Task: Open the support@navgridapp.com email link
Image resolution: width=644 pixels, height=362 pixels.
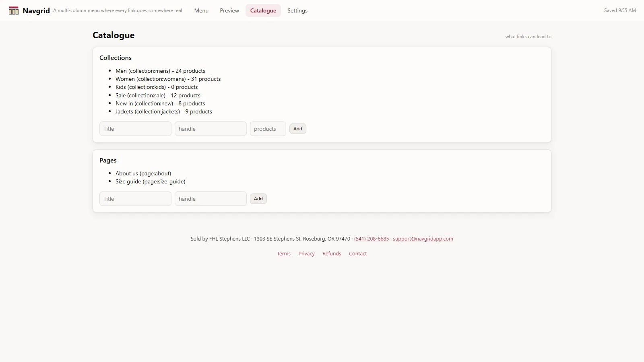Action: tap(423, 239)
